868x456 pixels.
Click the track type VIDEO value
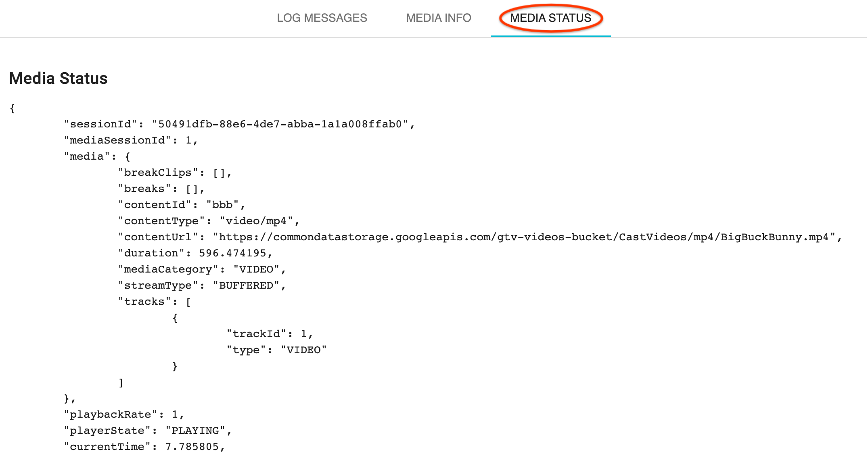click(x=303, y=350)
